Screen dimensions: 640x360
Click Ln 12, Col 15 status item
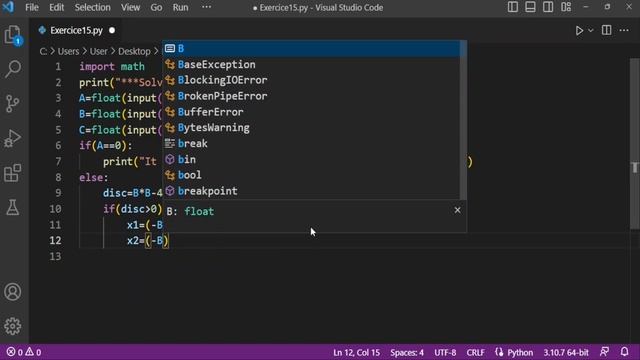[x=356, y=352]
